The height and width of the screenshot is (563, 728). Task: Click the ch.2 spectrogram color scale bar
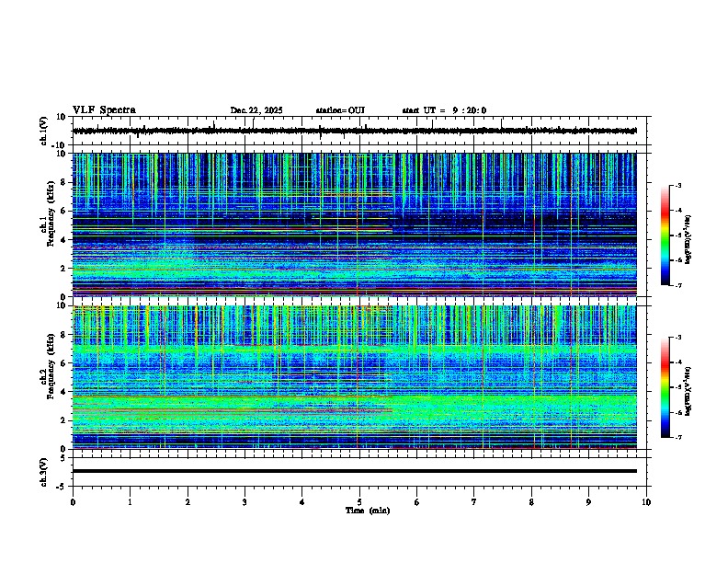point(665,387)
